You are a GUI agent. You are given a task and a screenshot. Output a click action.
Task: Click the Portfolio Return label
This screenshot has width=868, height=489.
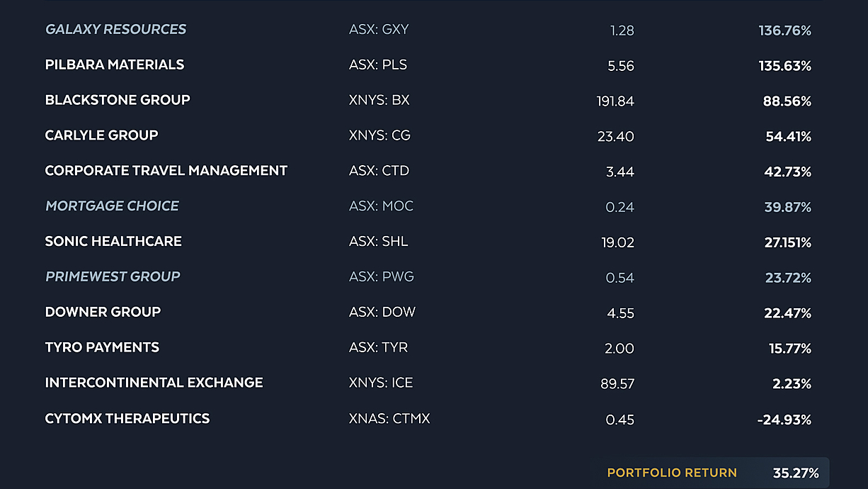point(672,473)
